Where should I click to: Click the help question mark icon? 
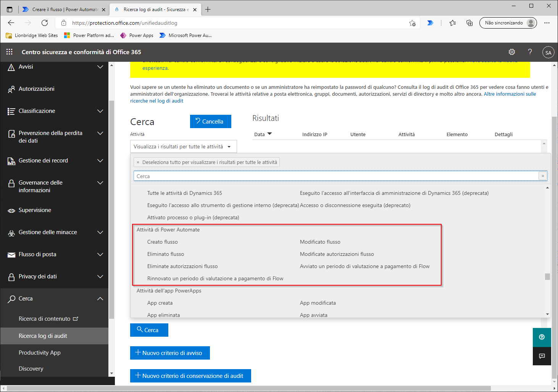point(530,52)
